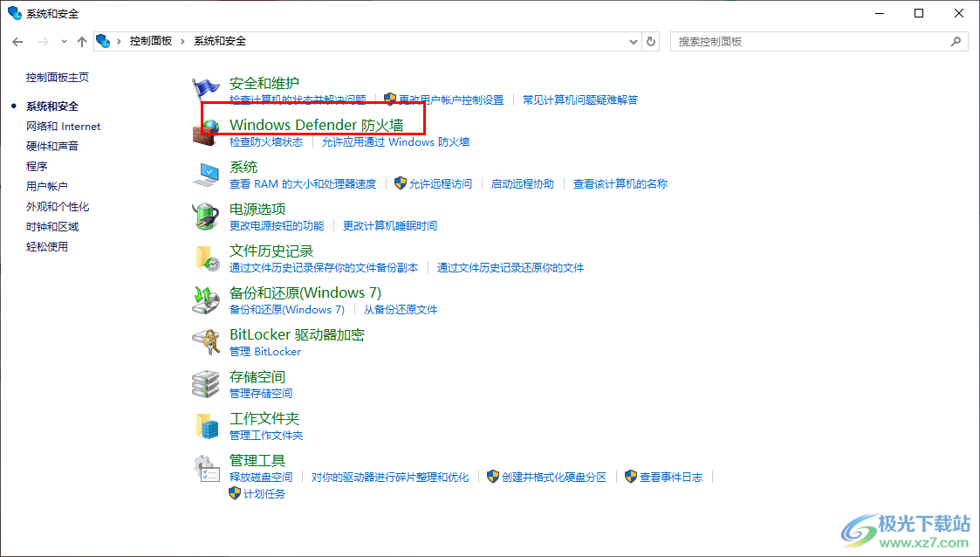Click the Power Options battery icon
The width and height of the screenshot is (980, 557).
tap(206, 217)
